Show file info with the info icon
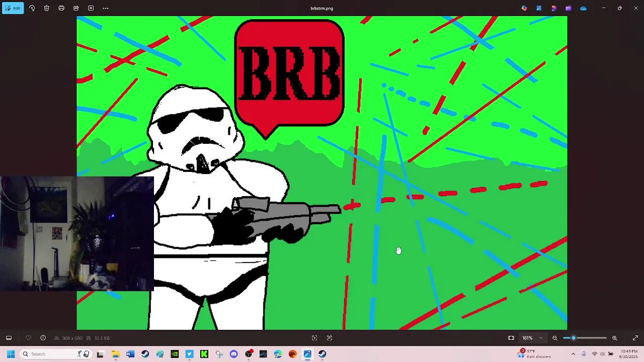Screen dimensions: 644x362 point(43,338)
